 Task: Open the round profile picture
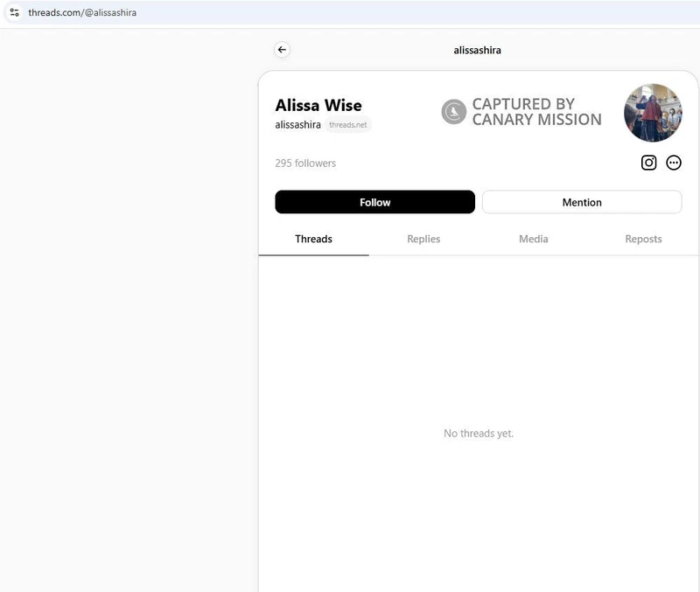click(653, 113)
